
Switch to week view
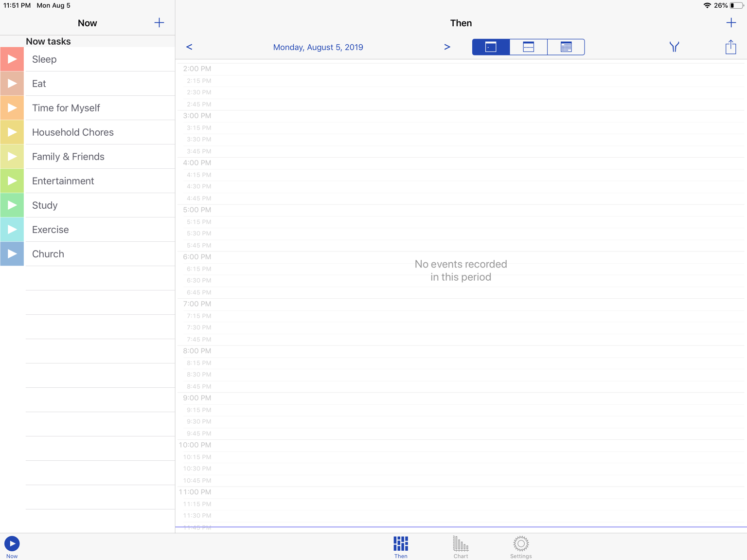[529, 47]
